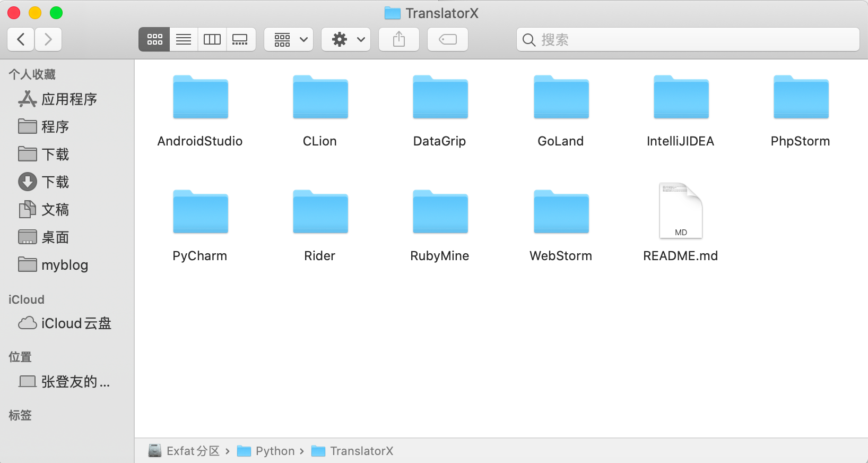Screen dimensions: 868x463
Task: Switch to column view mode
Action: pos(212,39)
